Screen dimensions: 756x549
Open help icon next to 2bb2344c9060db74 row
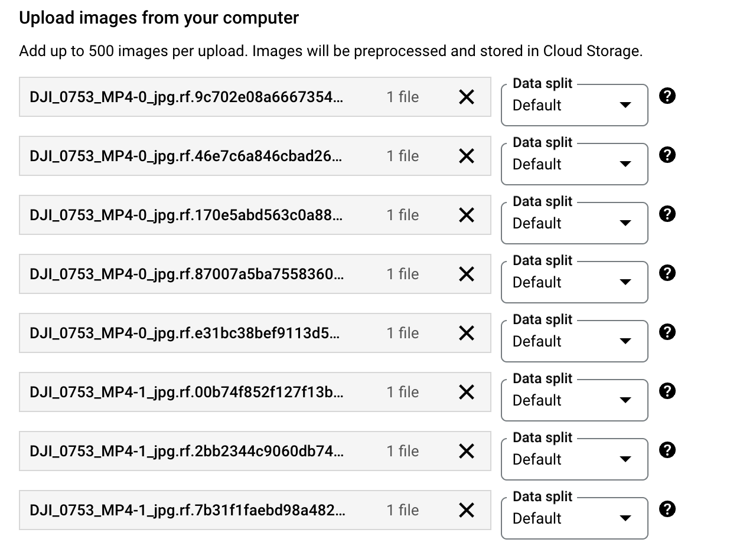[667, 450]
